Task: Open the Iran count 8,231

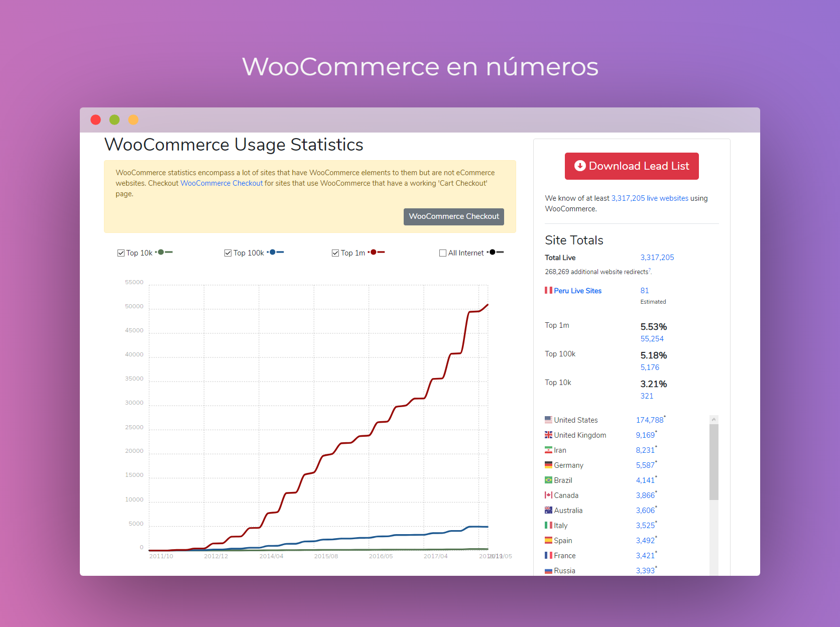Action: click(645, 450)
